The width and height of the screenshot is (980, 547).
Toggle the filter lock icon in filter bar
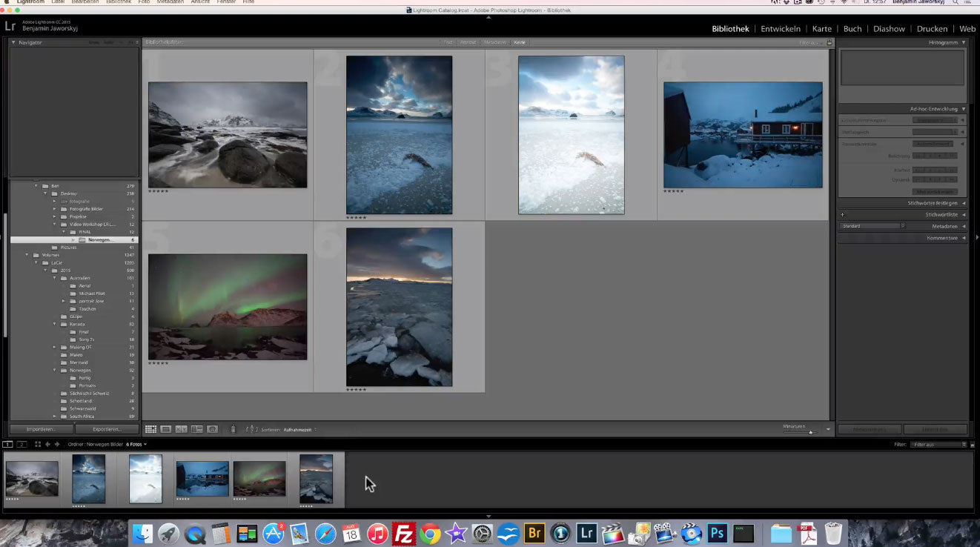[x=830, y=42]
